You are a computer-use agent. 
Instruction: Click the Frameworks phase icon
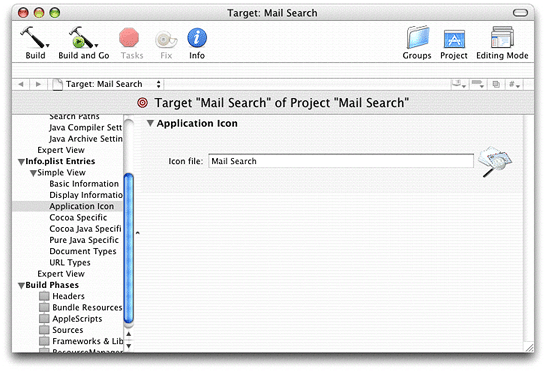(44, 341)
